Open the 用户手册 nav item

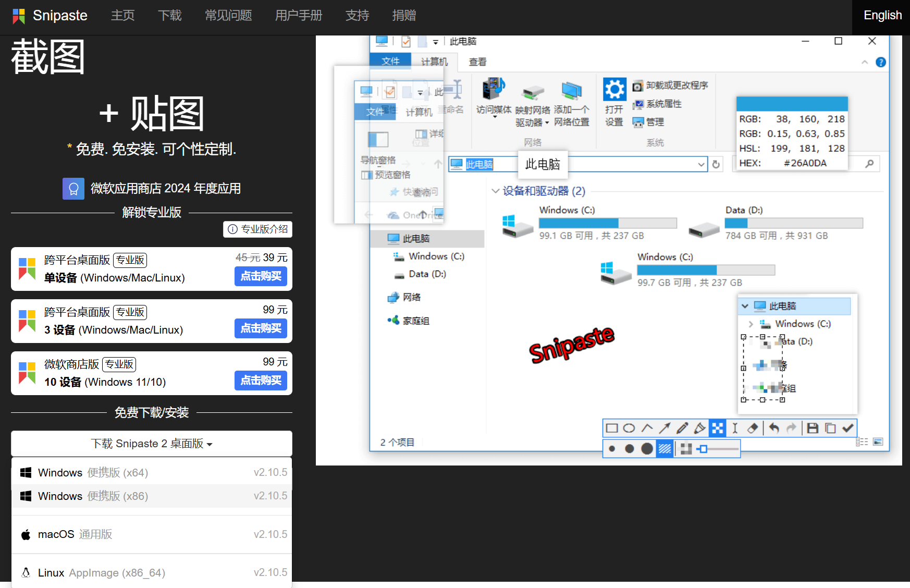tap(299, 16)
